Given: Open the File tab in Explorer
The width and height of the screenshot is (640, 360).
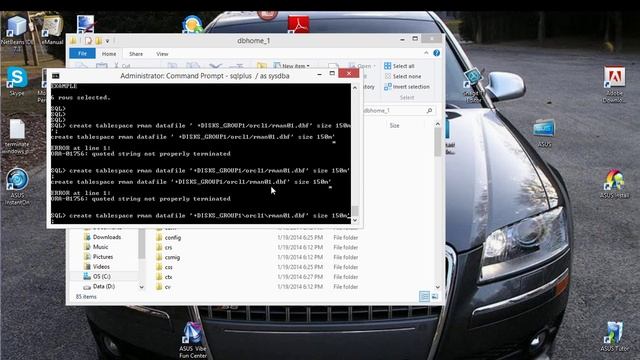Looking at the screenshot, I should tap(82, 53).
